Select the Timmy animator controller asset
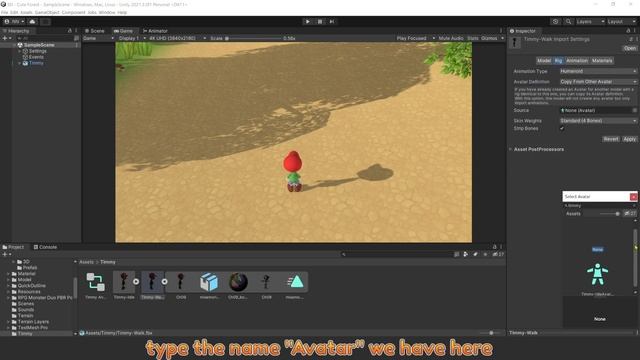 [96, 282]
